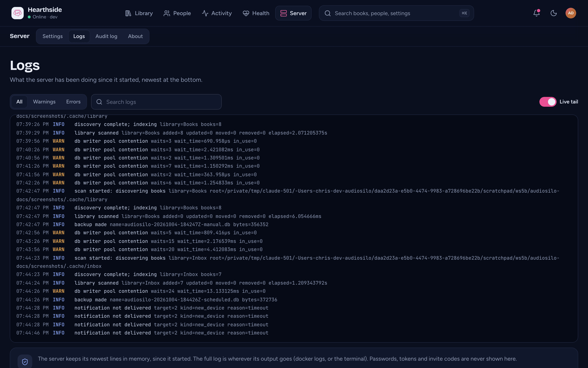Viewport: 588px width, 368px height.
Task: Go to Activity in the top navigation
Action: click(216, 13)
